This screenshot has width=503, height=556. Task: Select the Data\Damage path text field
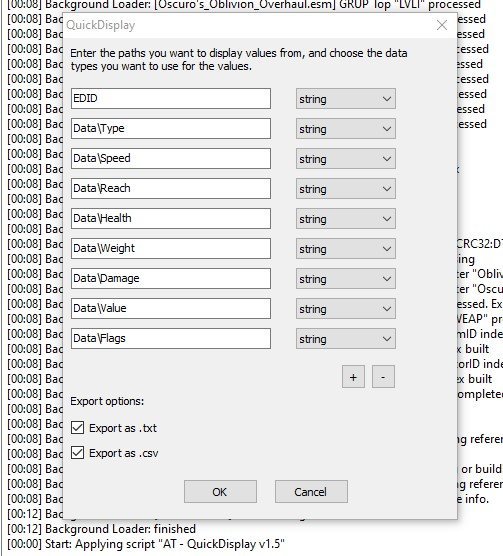171,278
